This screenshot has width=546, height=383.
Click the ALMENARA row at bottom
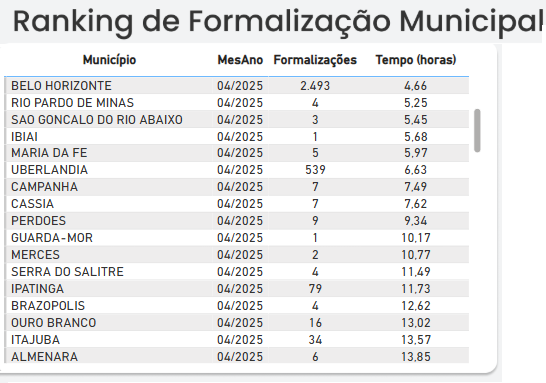237,357
